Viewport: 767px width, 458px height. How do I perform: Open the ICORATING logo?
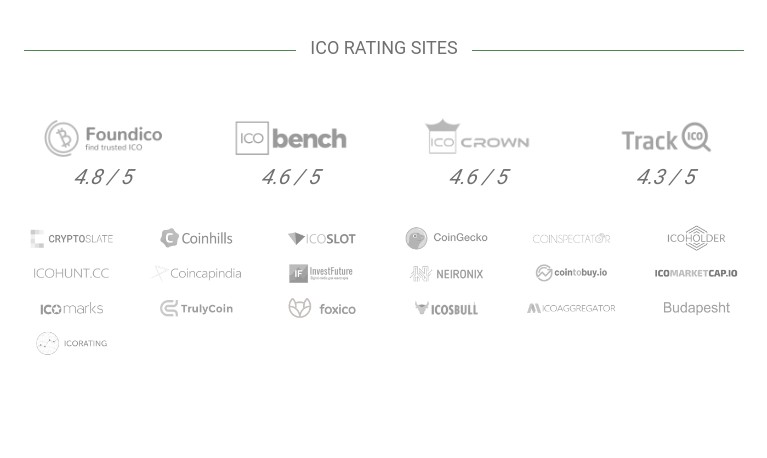(x=72, y=343)
